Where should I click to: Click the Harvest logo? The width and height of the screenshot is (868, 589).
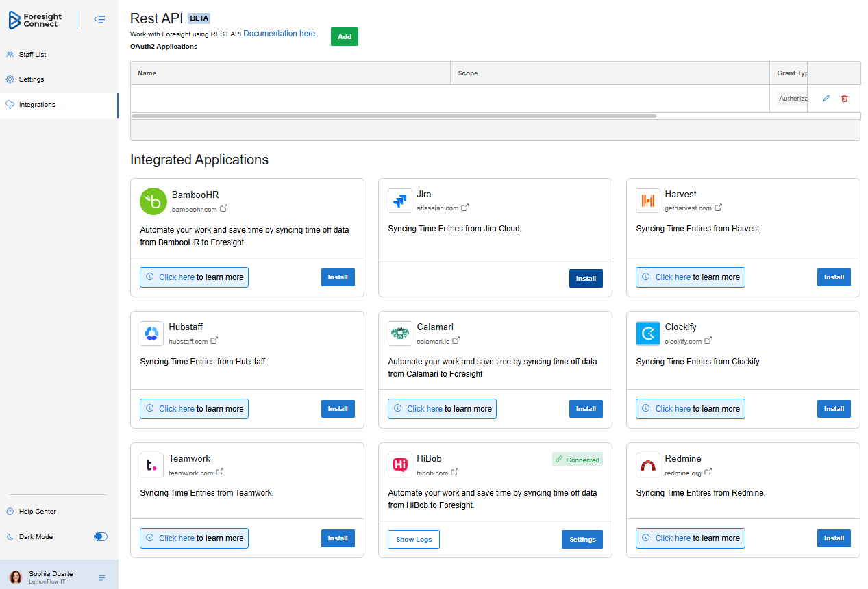[648, 201]
